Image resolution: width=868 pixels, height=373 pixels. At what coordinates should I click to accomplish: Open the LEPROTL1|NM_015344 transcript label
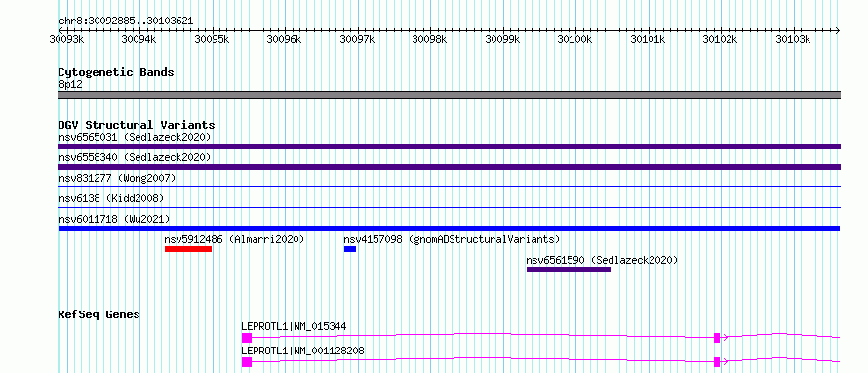tap(294, 327)
